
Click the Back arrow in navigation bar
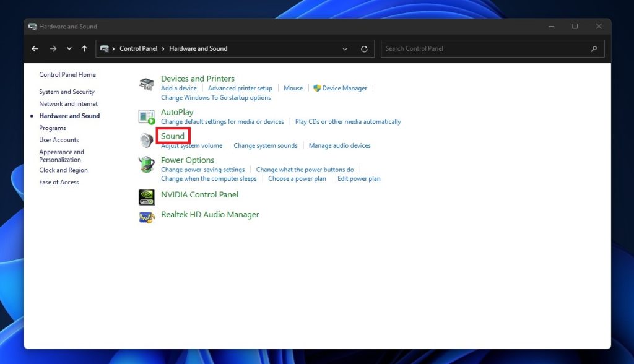pos(35,48)
